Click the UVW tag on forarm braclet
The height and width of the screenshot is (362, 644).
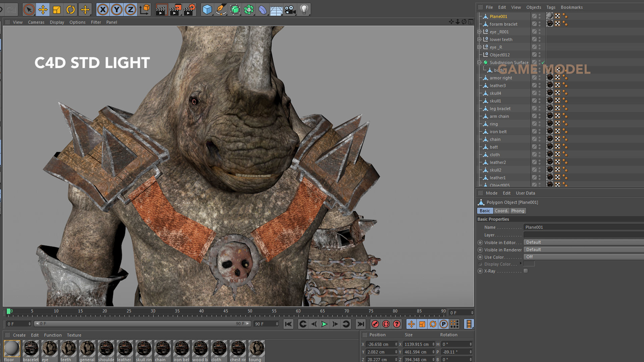tap(557, 23)
